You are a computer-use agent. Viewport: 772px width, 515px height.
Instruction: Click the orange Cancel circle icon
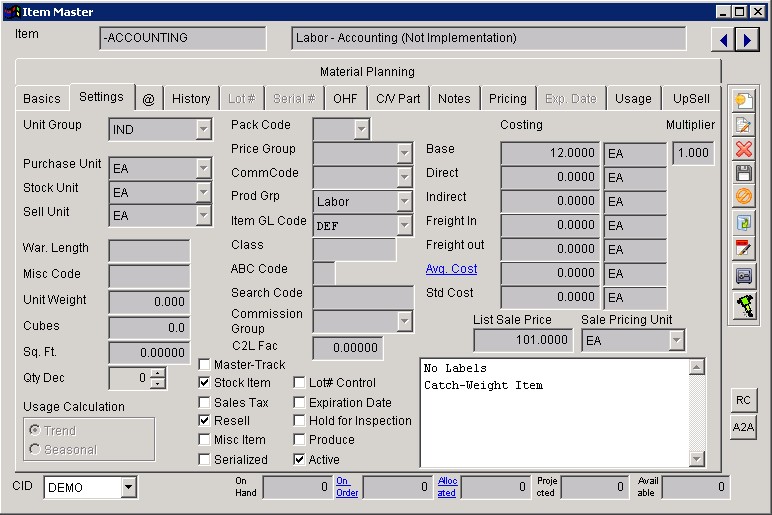[743, 197]
